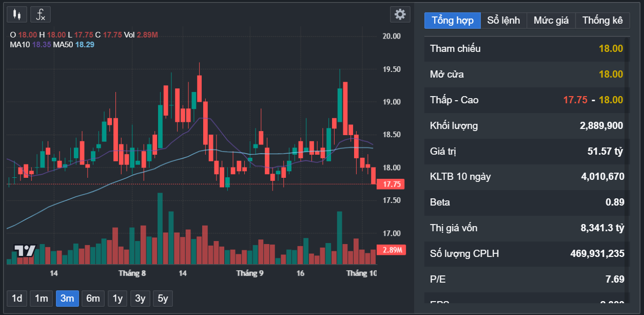Select the 5y time range
The image size is (644, 315).
[163, 299]
